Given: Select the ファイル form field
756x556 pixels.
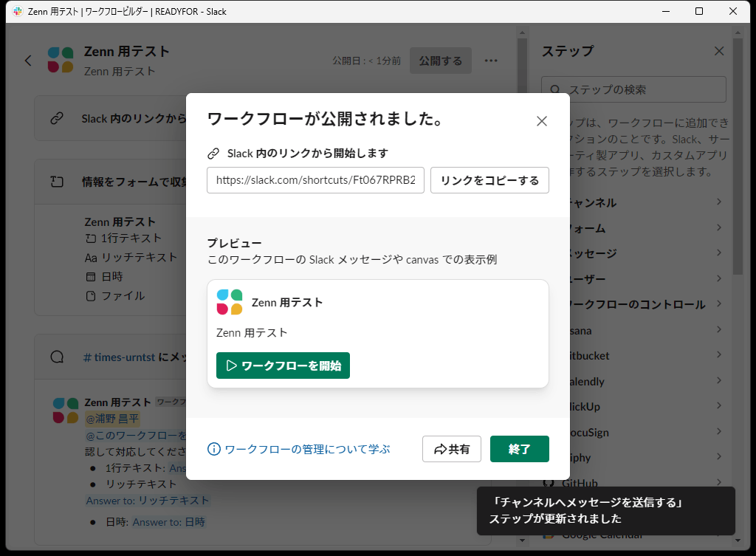Looking at the screenshot, I should (115, 296).
